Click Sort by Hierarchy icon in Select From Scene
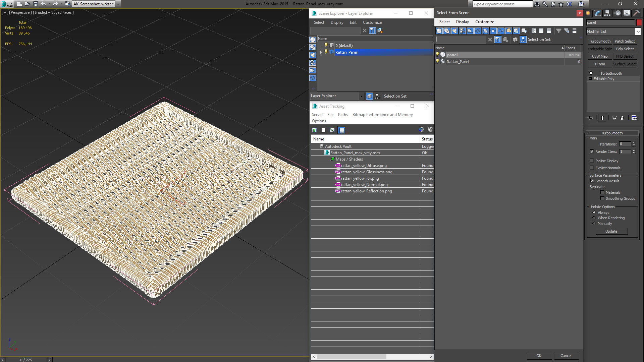Screen dimensions: 644x362 coord(523,40)
